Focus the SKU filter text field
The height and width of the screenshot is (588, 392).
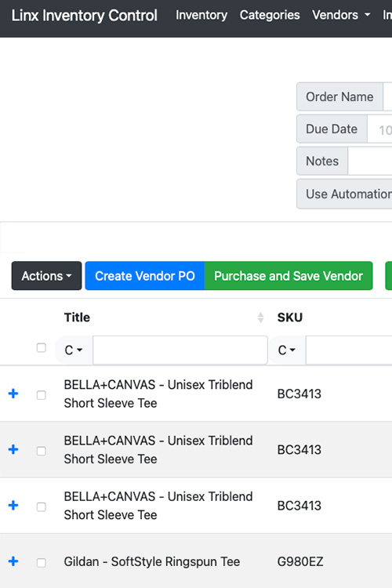[349, 350]
